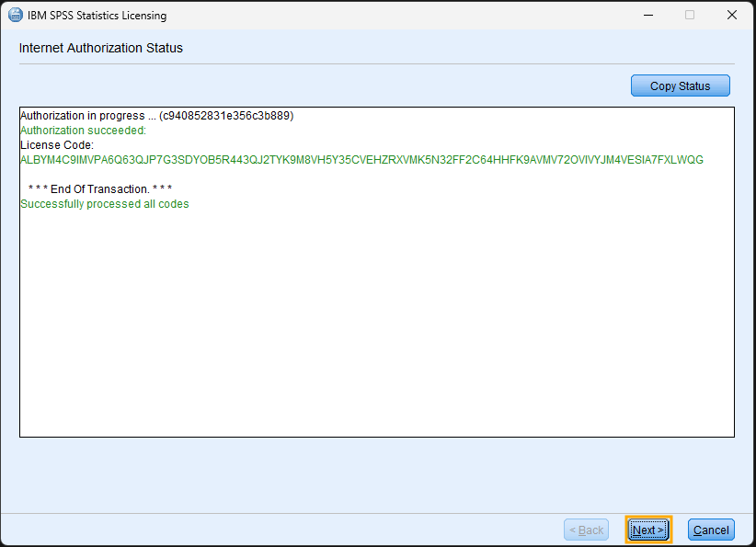The width and height of the screenshot is (756, 547).
Task: Click the 'License Code:' label
Action: click(57, 145)
